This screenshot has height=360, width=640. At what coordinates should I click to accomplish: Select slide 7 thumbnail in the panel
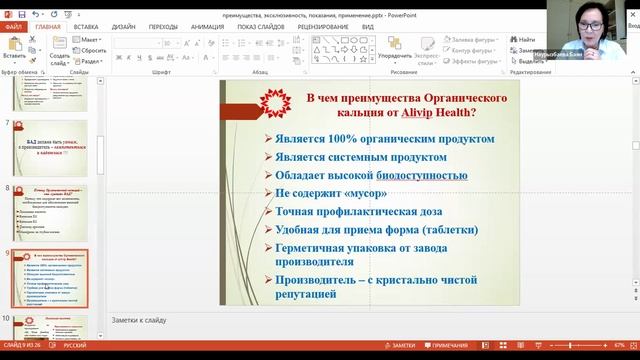[50, 148]
